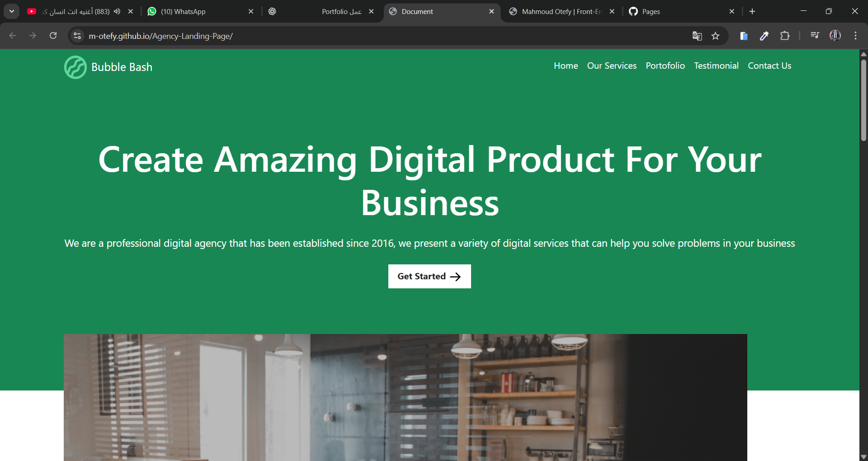Select Testimonial in the navigation menu
Image resolution: width=868 pixels, height=461 pixels.
pyautogui.click(x=716, y=66)
